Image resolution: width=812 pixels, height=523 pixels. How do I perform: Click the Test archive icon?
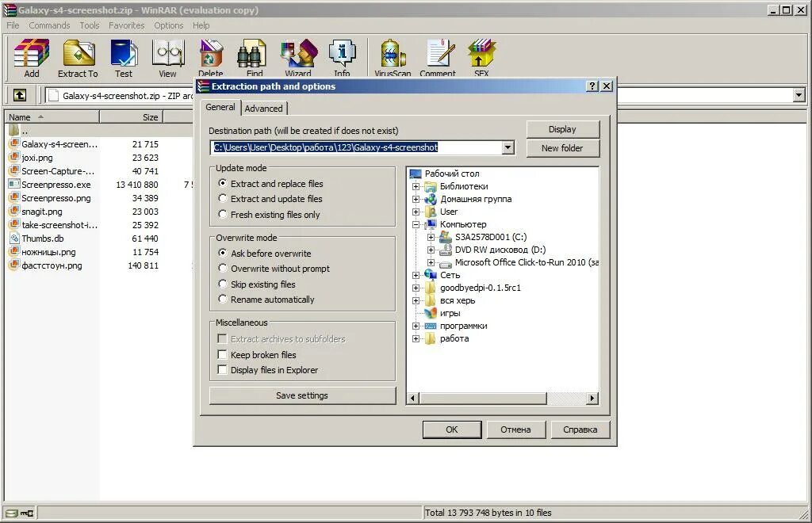[x=124, y=53]
